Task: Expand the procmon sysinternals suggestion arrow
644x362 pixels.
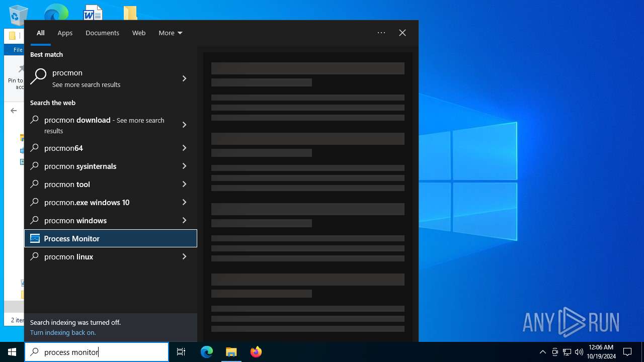Action: (184, 166)
